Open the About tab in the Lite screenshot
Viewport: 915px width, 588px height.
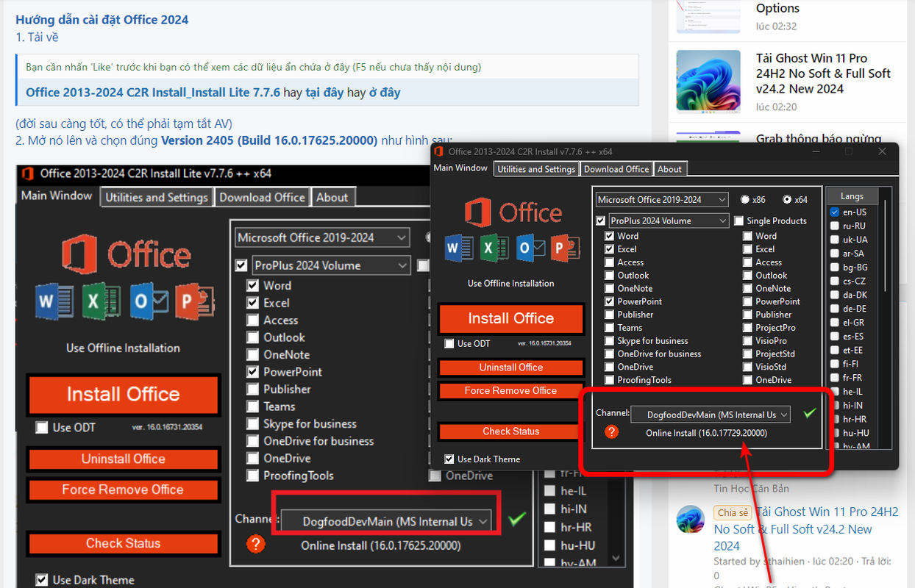pos(332,197)
